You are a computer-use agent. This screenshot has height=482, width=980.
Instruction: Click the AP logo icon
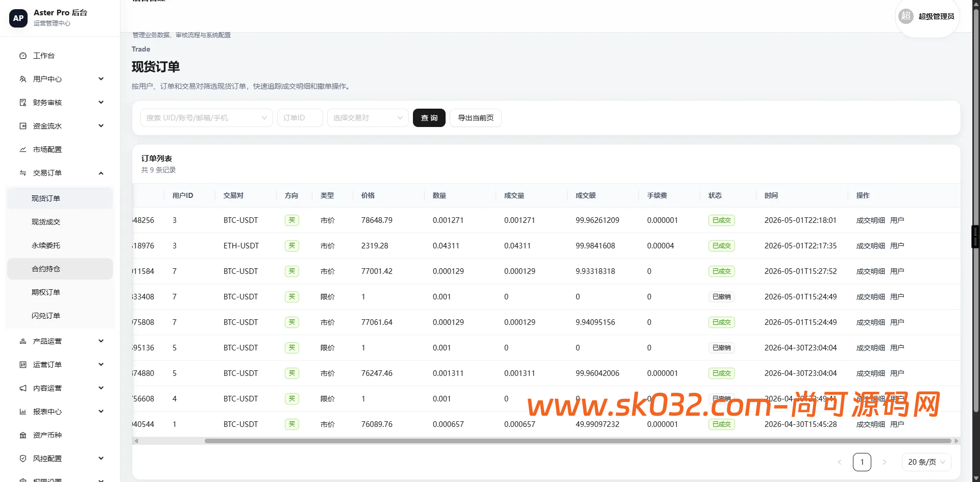pos(18,18)
